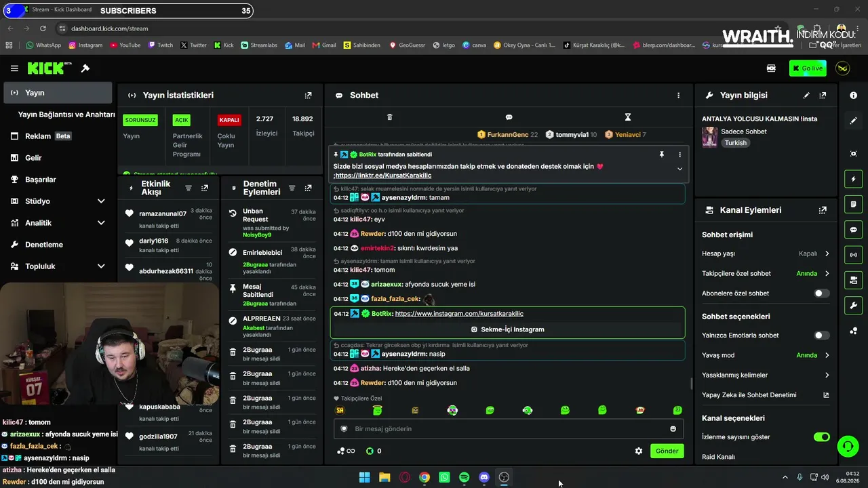Click the chat message input field
The image size is (868, 488).
(508, 429)
